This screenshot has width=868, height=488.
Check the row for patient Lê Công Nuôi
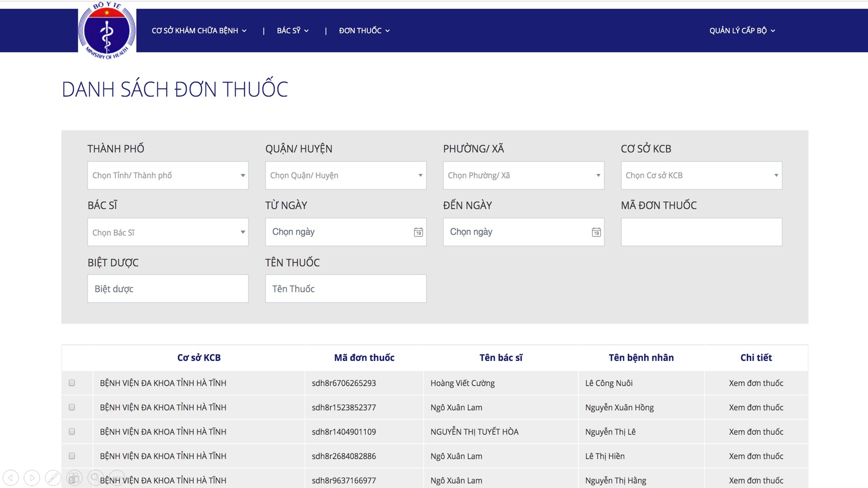coord(72,383)
